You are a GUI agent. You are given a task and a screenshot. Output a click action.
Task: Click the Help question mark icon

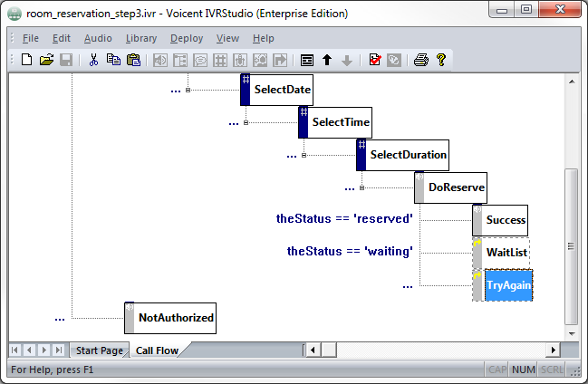click(441, 61)
